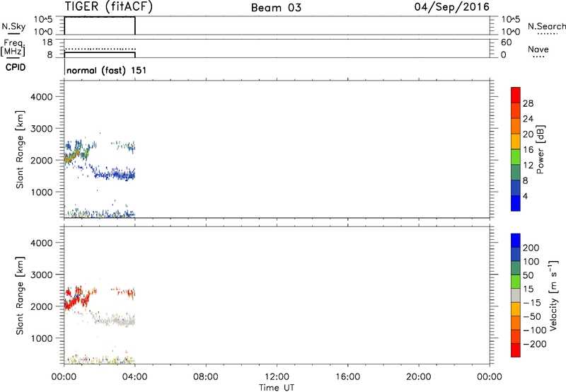
Task: Click the gray segment of Velocity colorbar
Action: point(516,295)
